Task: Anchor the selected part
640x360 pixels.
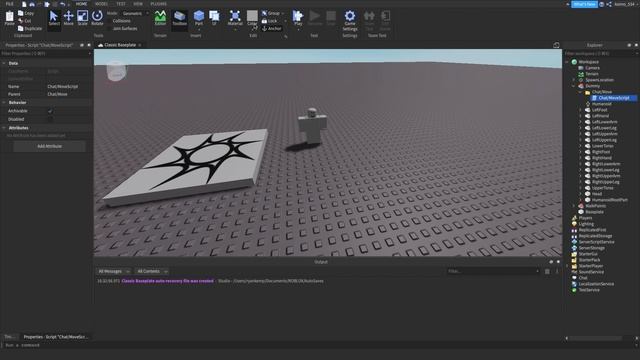Action: (272, 28)
